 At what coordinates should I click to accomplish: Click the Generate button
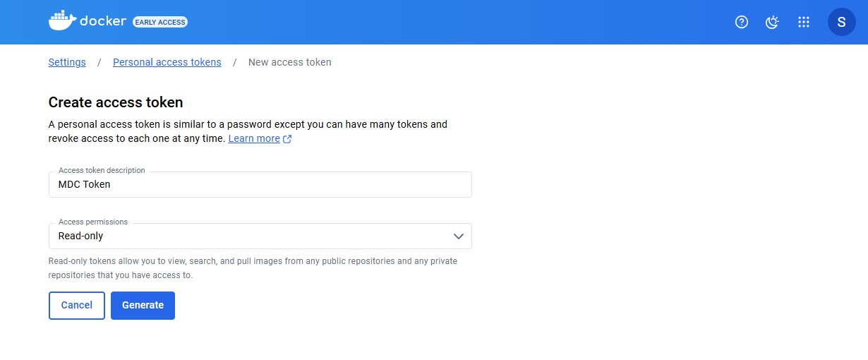[143, 305]
